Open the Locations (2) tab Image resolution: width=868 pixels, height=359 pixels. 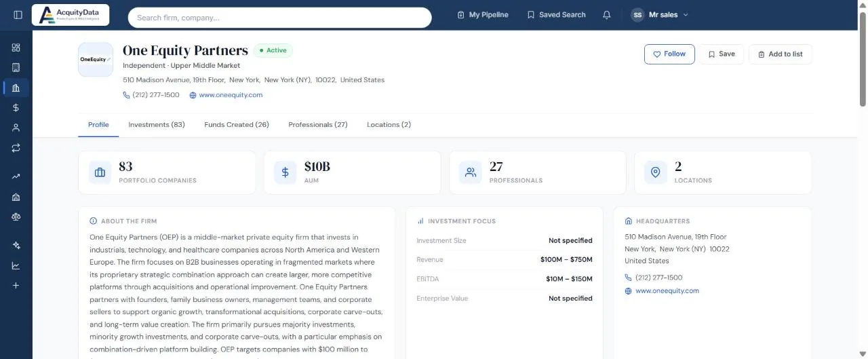click(x=389, y=125)
